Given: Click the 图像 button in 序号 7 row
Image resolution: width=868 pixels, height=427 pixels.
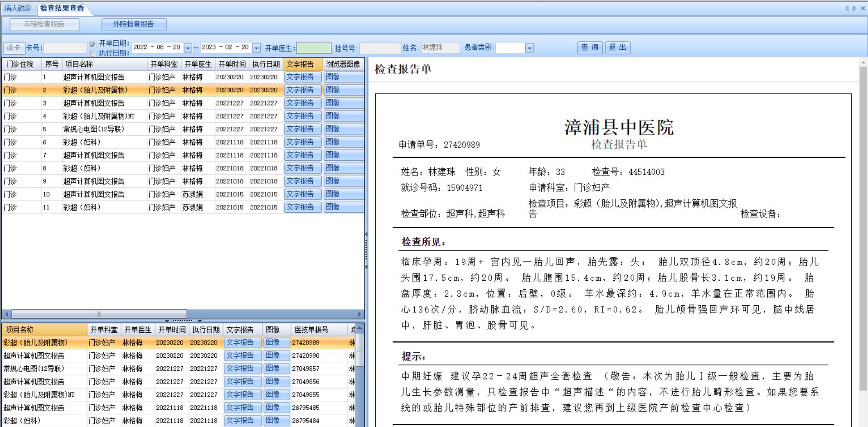Looking at the screenshot, I should [344, 155].
